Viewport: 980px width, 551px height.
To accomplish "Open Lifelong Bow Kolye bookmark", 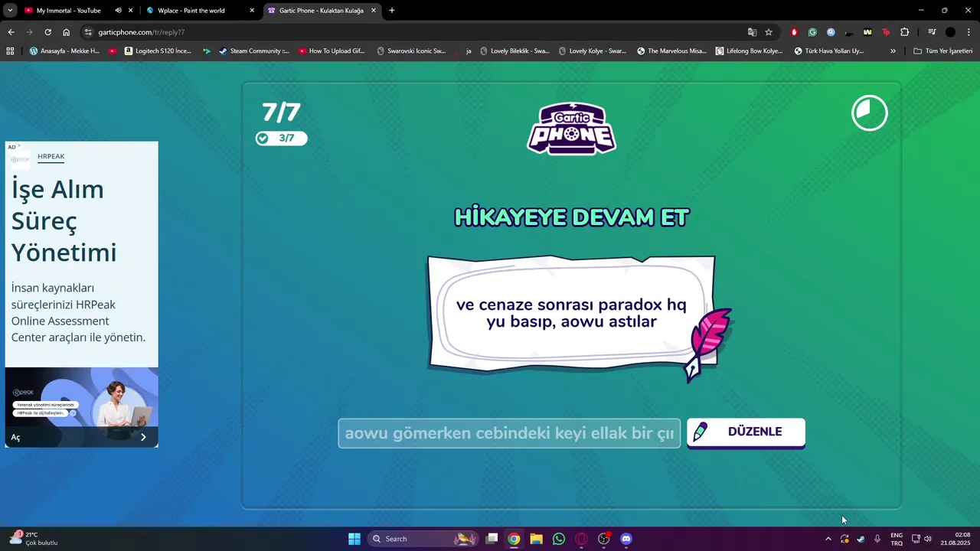I will (749, 51).
